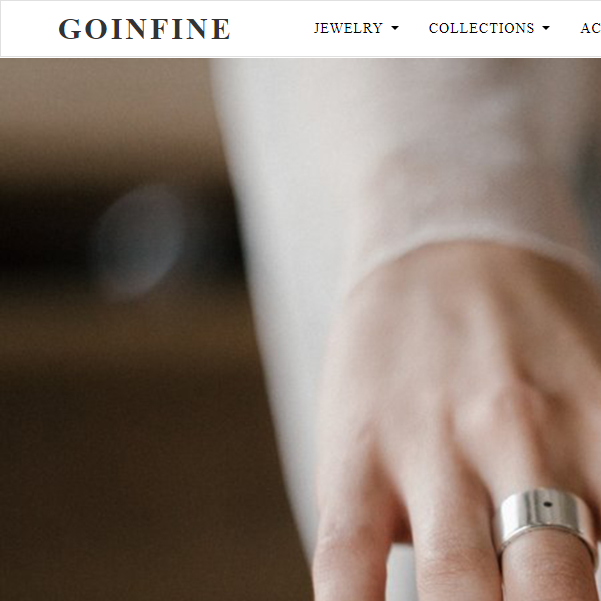Select the partially visible AC menu item
Image resolution: width=601 pixels, height=601 pixels.
click(590, 28)
